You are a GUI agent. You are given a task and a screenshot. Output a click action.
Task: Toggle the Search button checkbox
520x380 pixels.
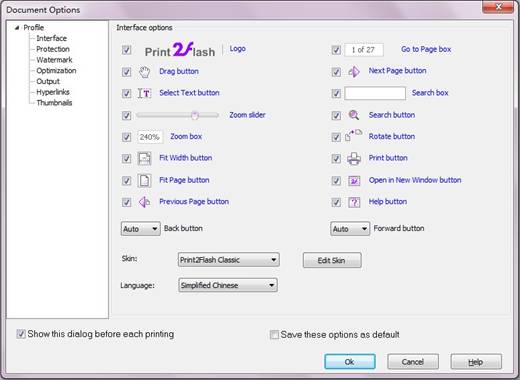[336, 116]
